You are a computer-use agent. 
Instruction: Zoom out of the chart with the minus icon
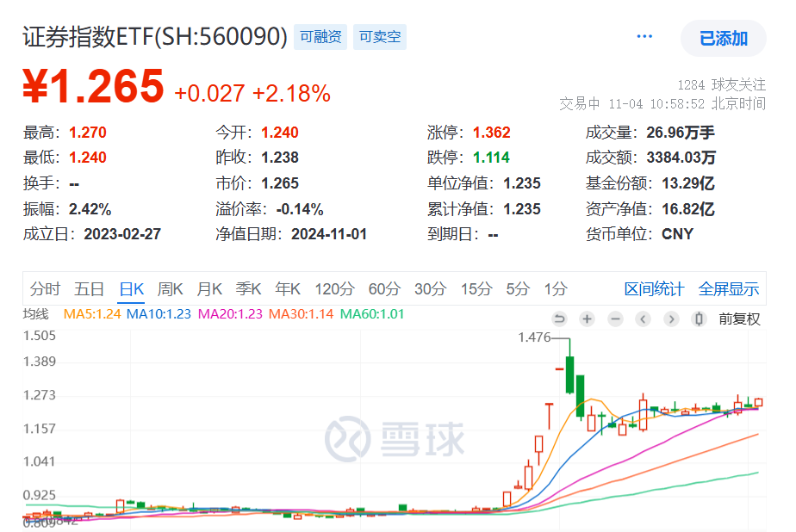click(615, 319)
